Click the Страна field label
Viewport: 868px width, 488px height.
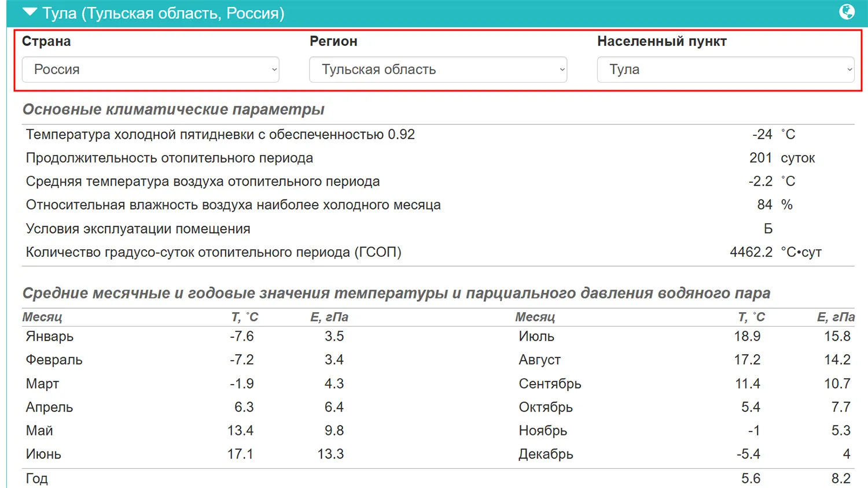click(x=46, y=42)
